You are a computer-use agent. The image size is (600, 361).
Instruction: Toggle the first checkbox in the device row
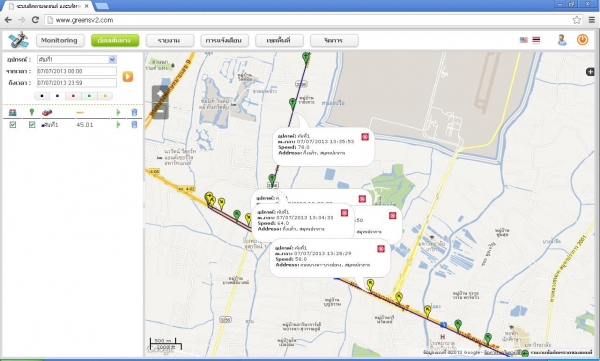(x=13, y=125)
